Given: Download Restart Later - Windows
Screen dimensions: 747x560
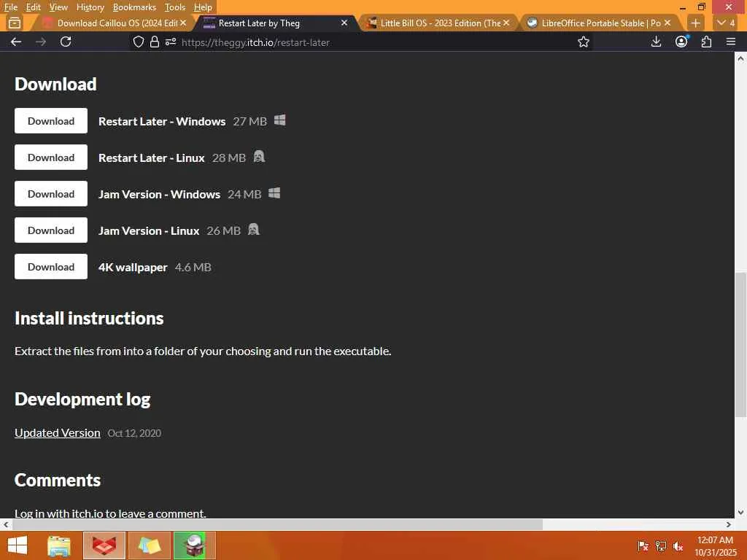Looking at the screenshot, I should coord(51,121).
